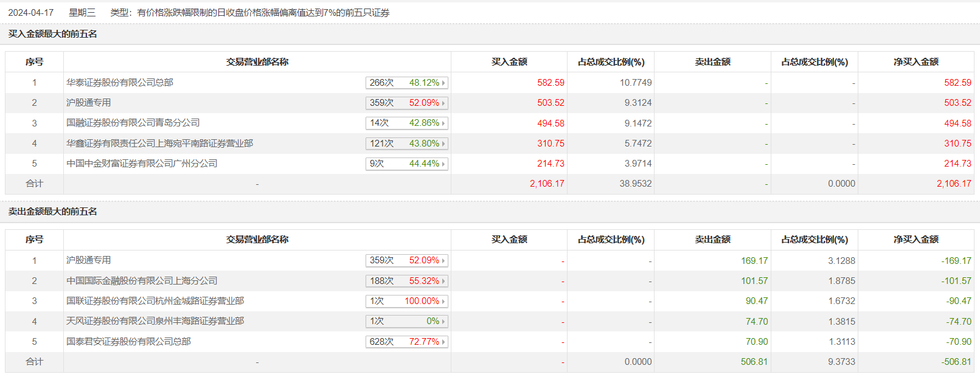
Task: Click 沪股通专用 in the top-sellers table
Action: click(89, 260)
